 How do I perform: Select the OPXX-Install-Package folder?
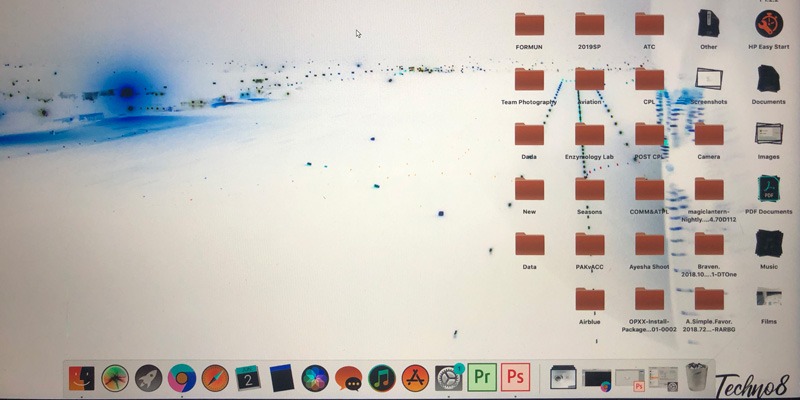click(649, 299)
